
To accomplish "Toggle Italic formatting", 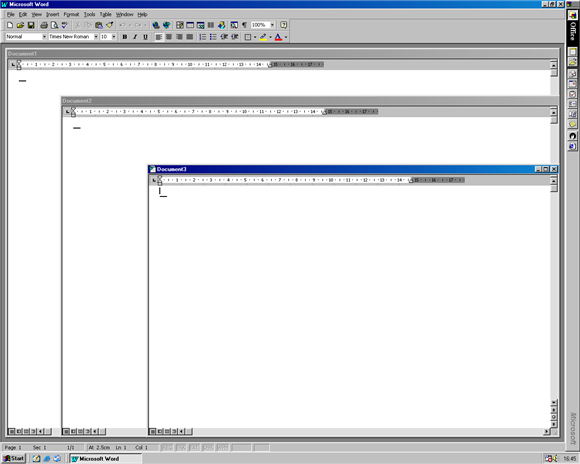I will pos(135,37).
